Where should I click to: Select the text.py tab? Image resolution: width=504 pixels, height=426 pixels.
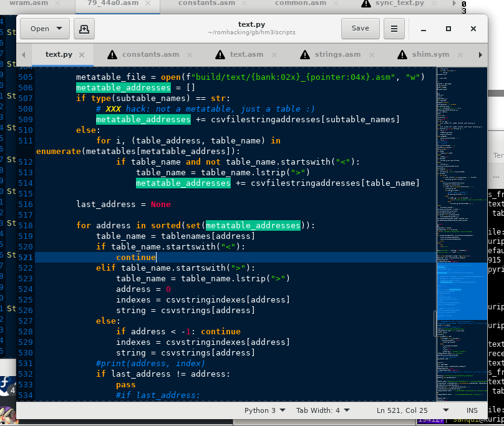[59, 54]
